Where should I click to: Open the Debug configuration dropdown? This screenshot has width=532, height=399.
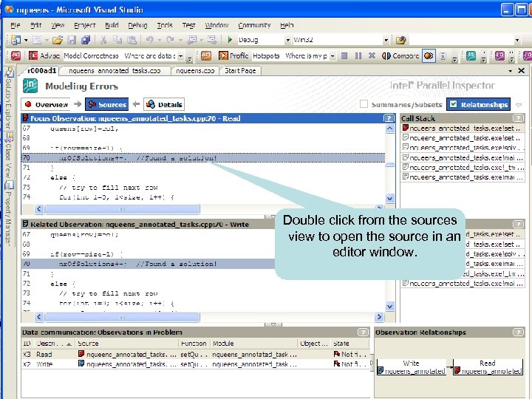pos(288,40)
